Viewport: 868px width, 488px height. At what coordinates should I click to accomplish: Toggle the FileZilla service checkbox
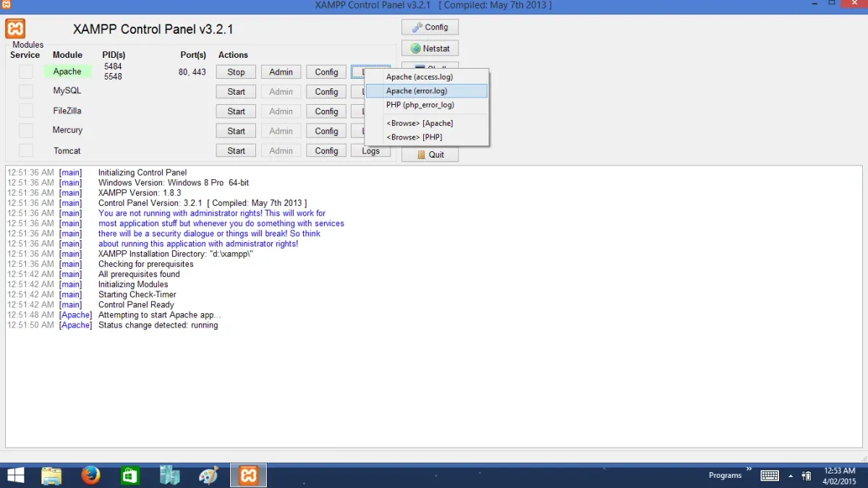tap(26, 111)
